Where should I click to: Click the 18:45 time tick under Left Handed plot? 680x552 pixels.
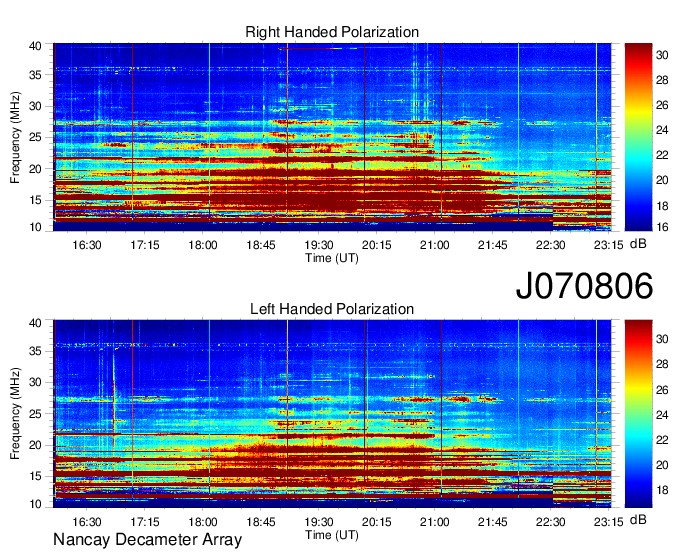(x=261, y=522)
